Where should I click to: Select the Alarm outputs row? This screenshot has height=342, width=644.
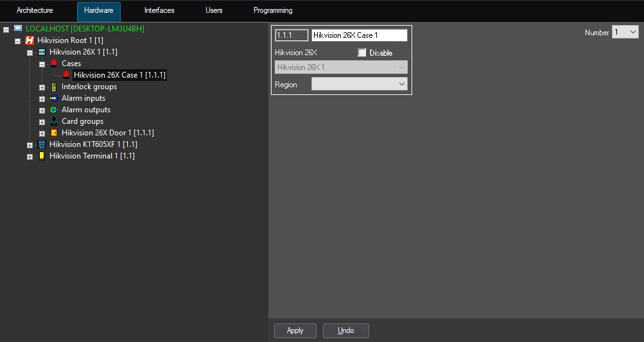[86, 110]
